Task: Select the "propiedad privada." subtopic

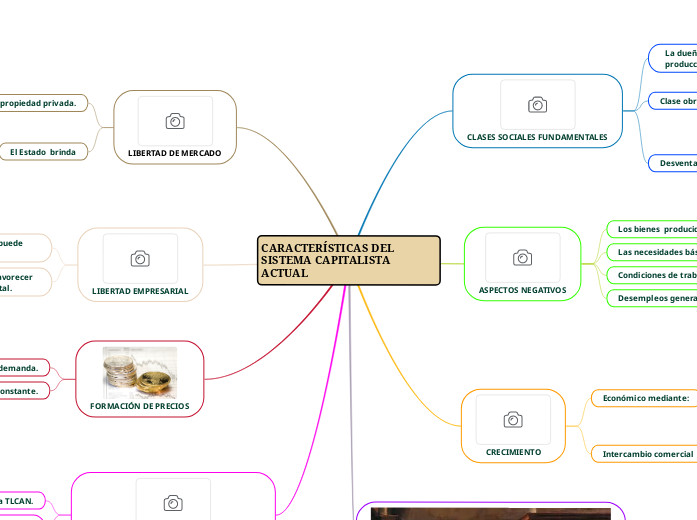Action: (43, 102)
